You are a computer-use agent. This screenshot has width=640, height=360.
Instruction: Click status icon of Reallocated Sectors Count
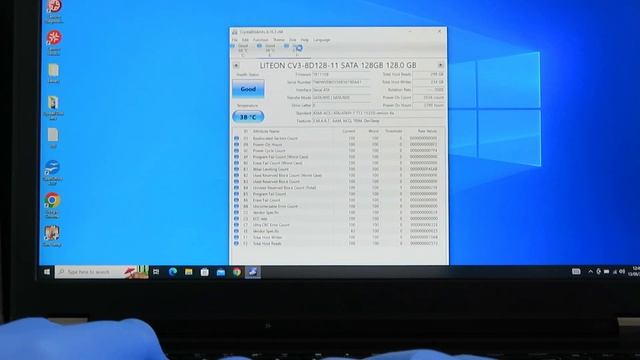click(x=236, y=138)
